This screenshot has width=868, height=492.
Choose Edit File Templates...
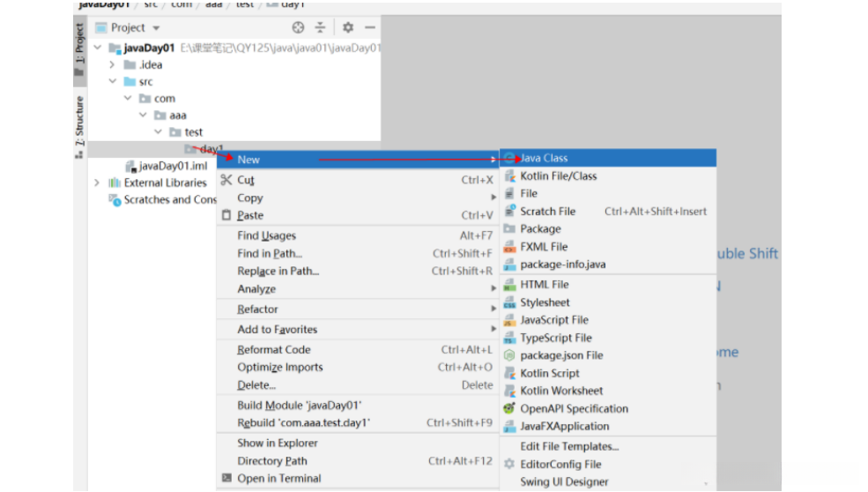coord(608,446)
